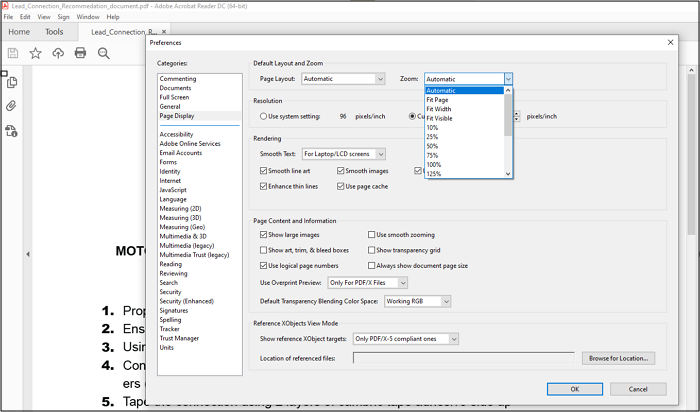
Task: Choose Fit Page in Zoom list
Action: (x=464, y=100)
